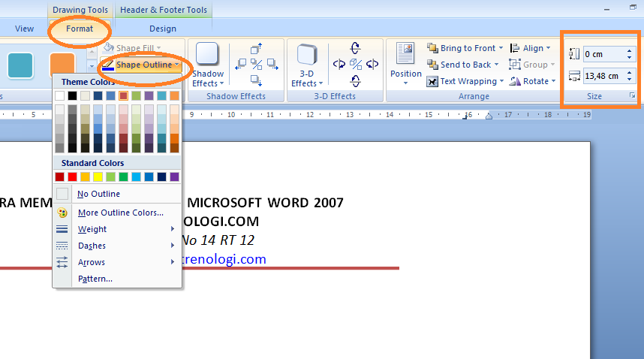This screenshot has height=359, width=644.
Task: Nudge shadow down icon
Action: pyautogui.click(x=256, y=80)
